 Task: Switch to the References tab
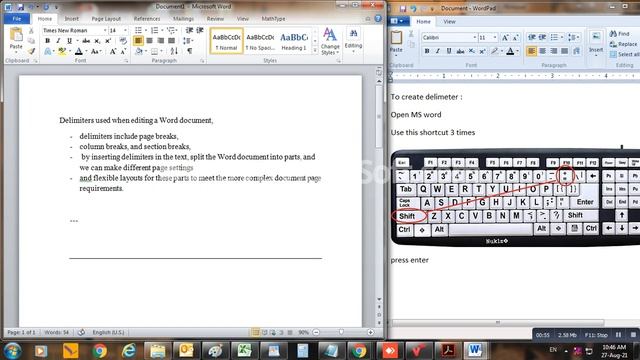point(147,19)
